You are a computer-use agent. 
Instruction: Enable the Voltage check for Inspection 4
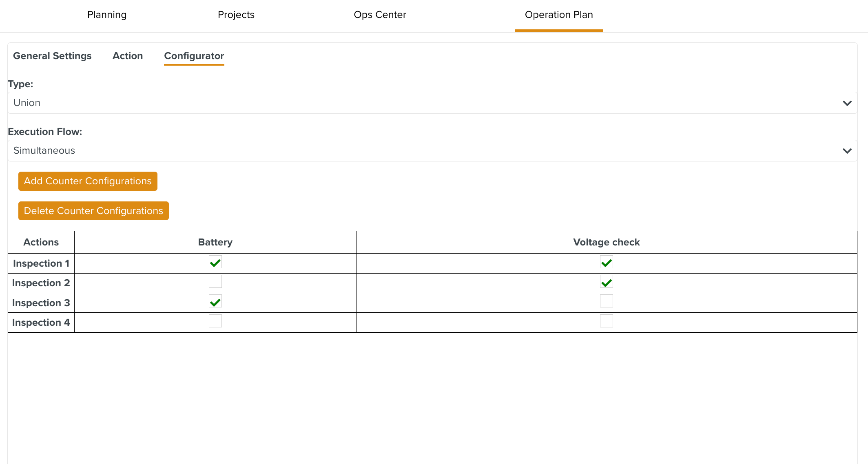[x=606, y=321]
